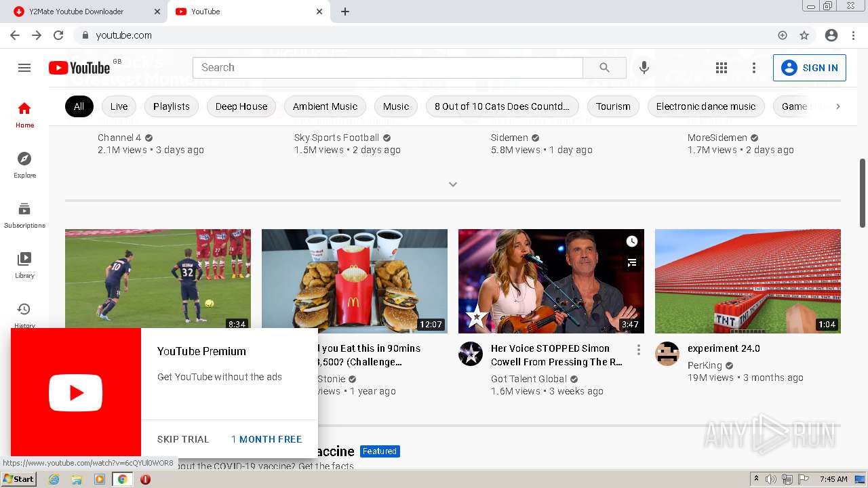Click Watch later clock on talent video

[x=632, y=241]
